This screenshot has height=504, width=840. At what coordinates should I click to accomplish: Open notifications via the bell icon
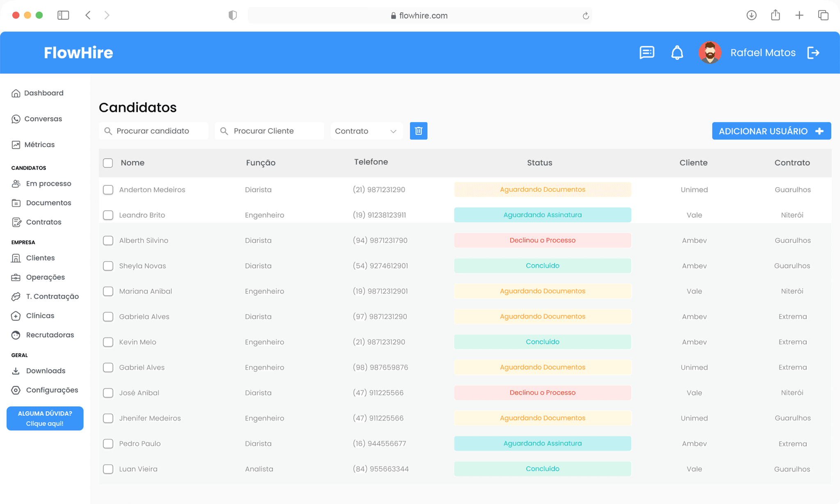pos(677,52)
